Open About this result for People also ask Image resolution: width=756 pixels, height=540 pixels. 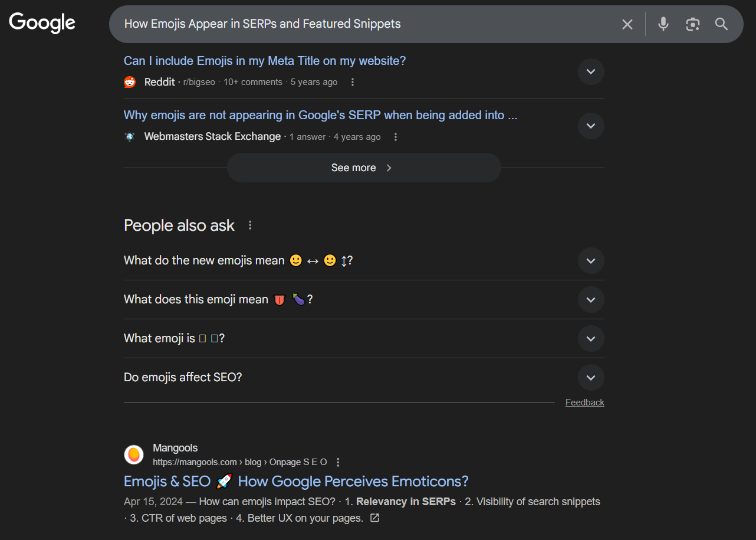pyautogui.click(x=250, y=225)
